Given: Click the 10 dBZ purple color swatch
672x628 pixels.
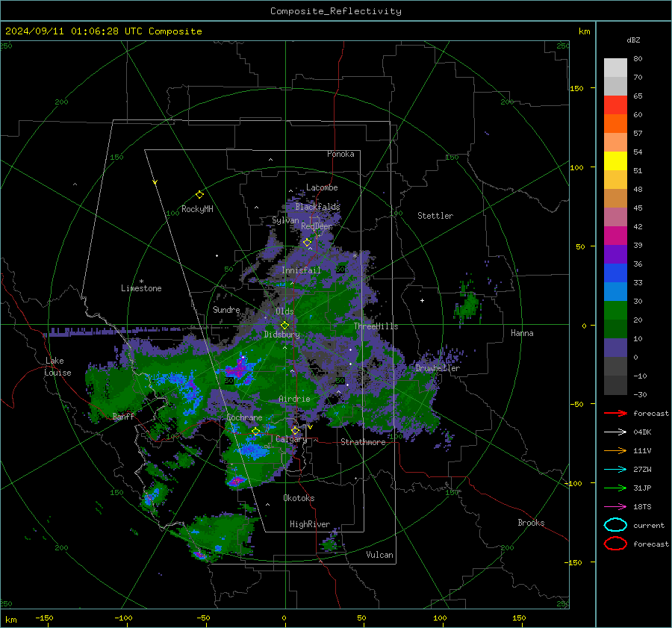Looking at the screenshot, I should (615, 348).
